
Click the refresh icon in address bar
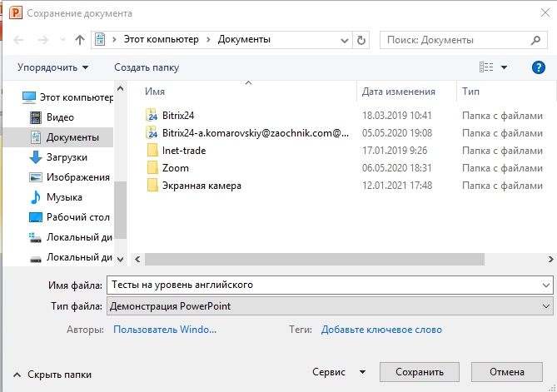361,40
